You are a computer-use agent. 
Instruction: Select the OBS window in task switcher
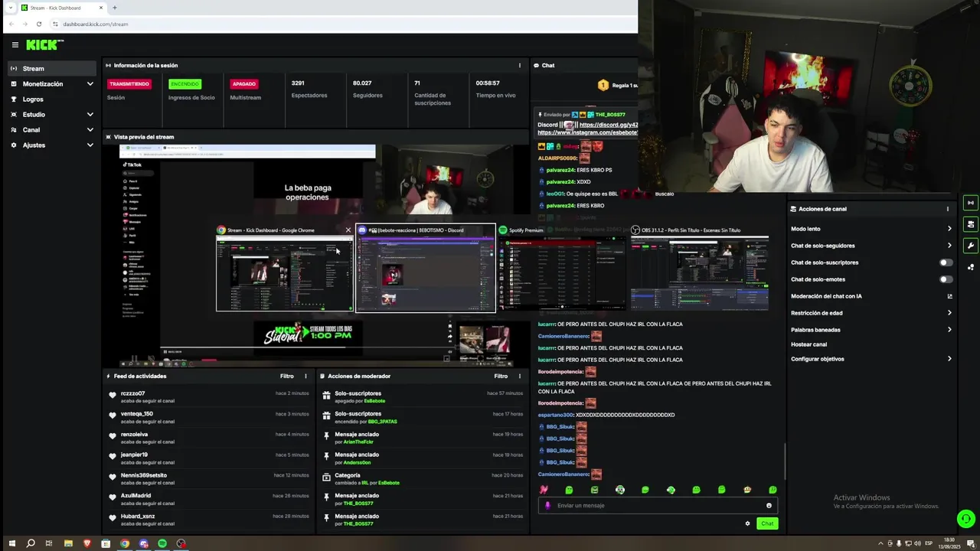tap(699, 269)
